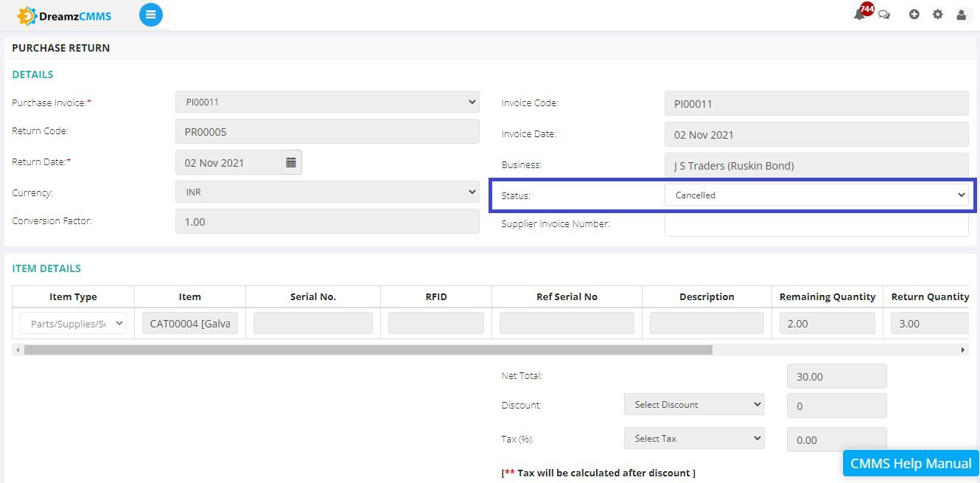Click the DETAILS section heading
Viewport: 980px width, 483px height.
click(x=32, y=74)
